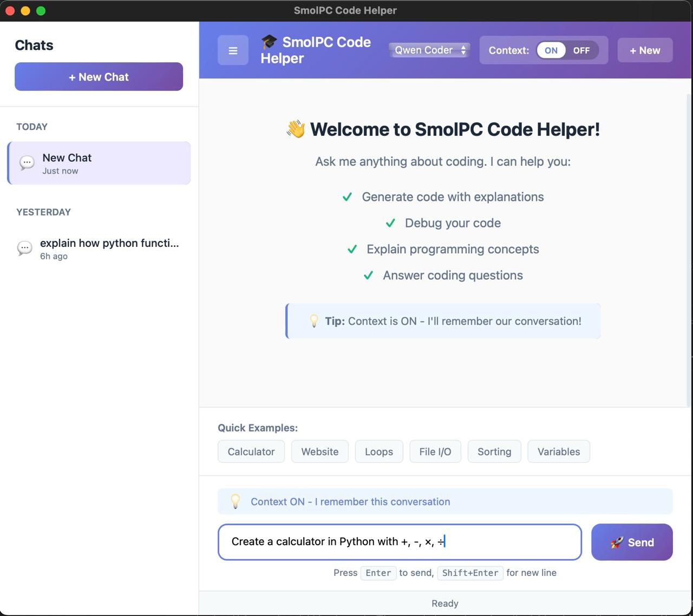Select the Website quick example
The height and width of the screenshot is (616, 693).
coord(320,451)
